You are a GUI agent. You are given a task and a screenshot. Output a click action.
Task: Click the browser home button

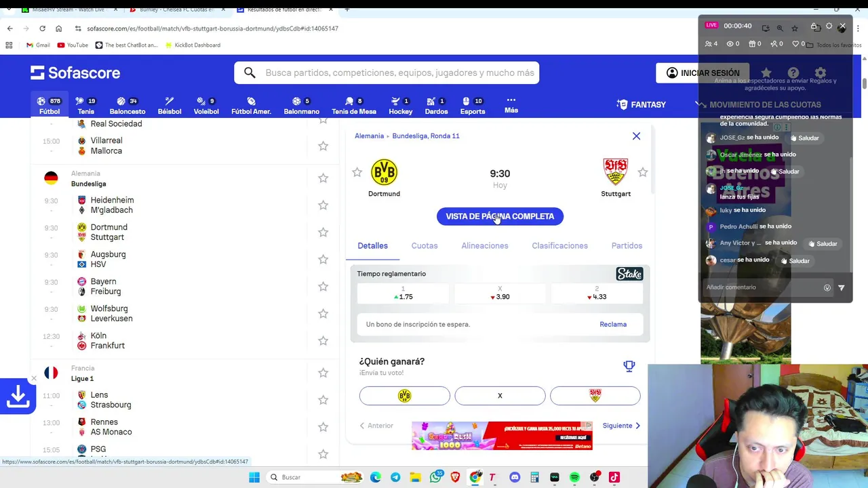(x=58, y=28)
